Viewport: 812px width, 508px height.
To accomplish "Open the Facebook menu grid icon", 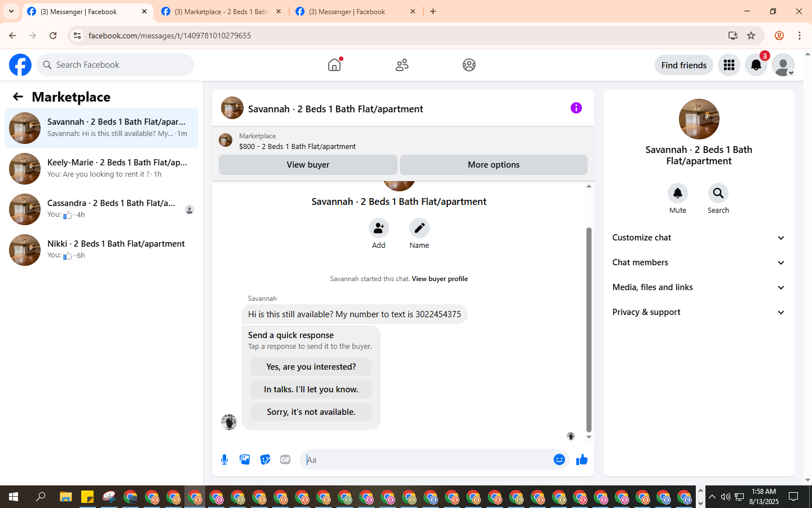I will [x=729, y=65].
